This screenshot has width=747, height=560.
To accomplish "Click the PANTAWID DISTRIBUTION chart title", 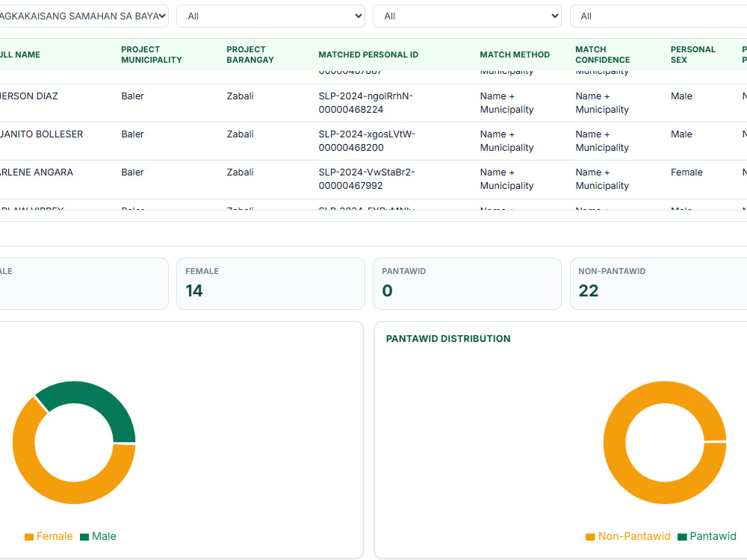I will pos(447,338).
